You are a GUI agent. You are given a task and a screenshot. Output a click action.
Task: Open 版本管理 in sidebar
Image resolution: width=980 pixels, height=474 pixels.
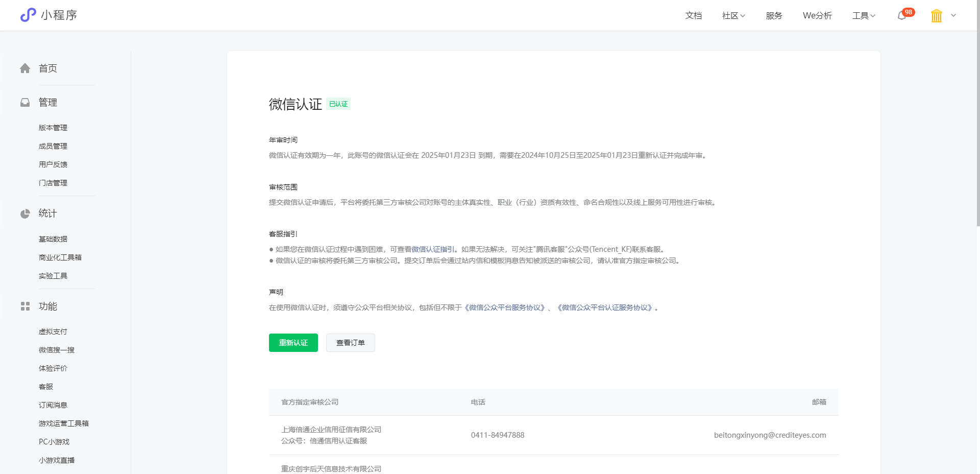click(x=53, y=128)
